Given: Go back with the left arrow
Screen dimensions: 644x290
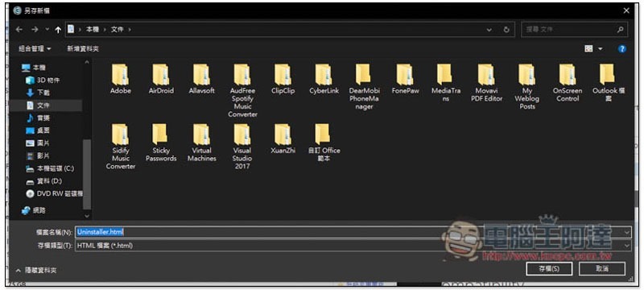Looking at the screenshot, I should 19,30.
